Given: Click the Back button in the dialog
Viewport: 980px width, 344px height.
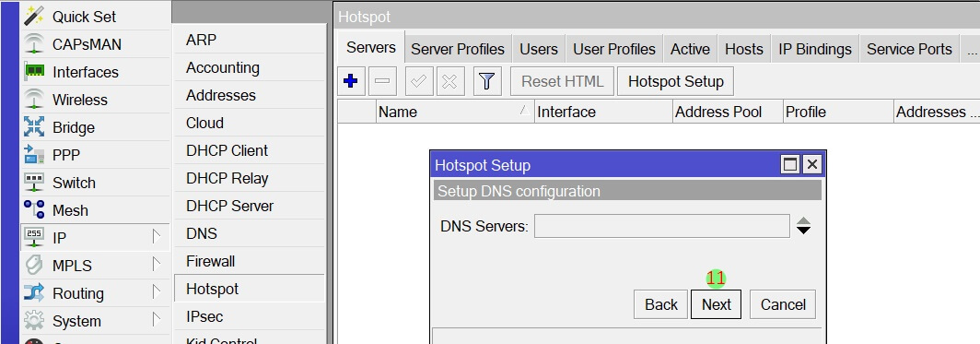Looking at the screenshot, I should tap(660, 304).
